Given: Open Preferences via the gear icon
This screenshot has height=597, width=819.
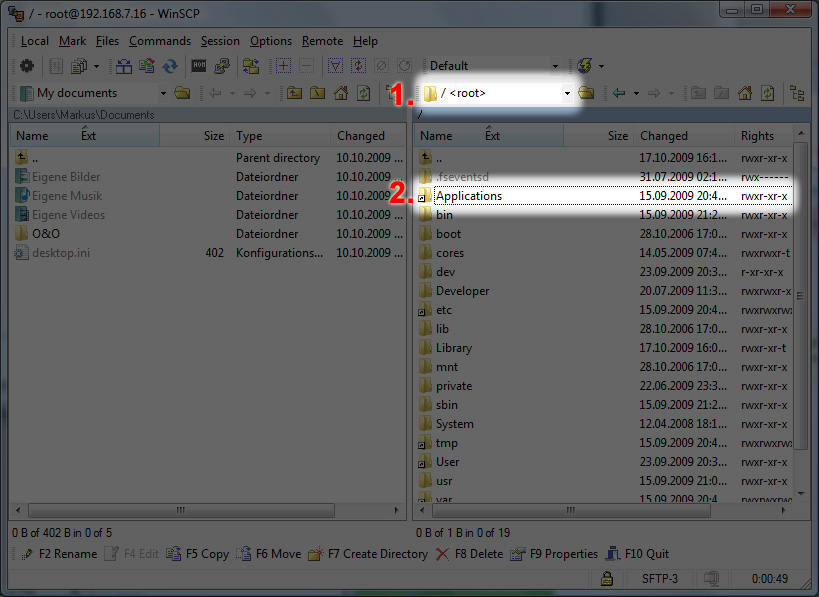Looking at the screenshot, I should (27, 66).
